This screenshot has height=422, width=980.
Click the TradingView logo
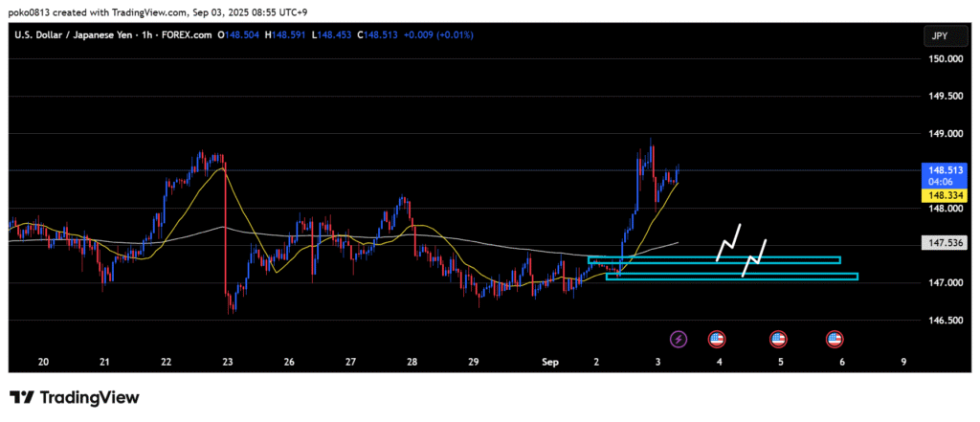(x=75, y=397)
